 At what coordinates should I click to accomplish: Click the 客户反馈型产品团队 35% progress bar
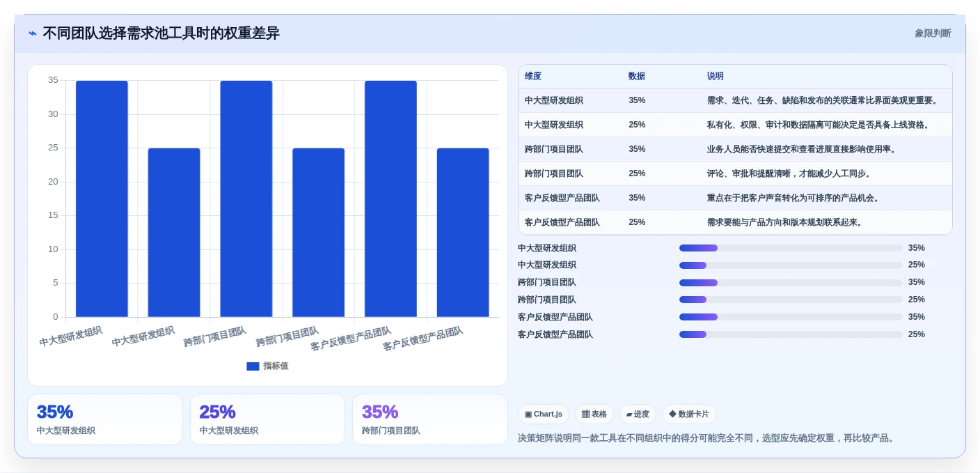tap(791, 317)
